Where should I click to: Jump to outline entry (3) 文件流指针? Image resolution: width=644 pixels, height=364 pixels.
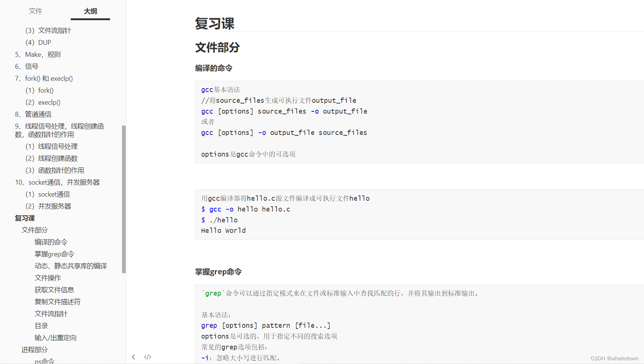point(48,30)
